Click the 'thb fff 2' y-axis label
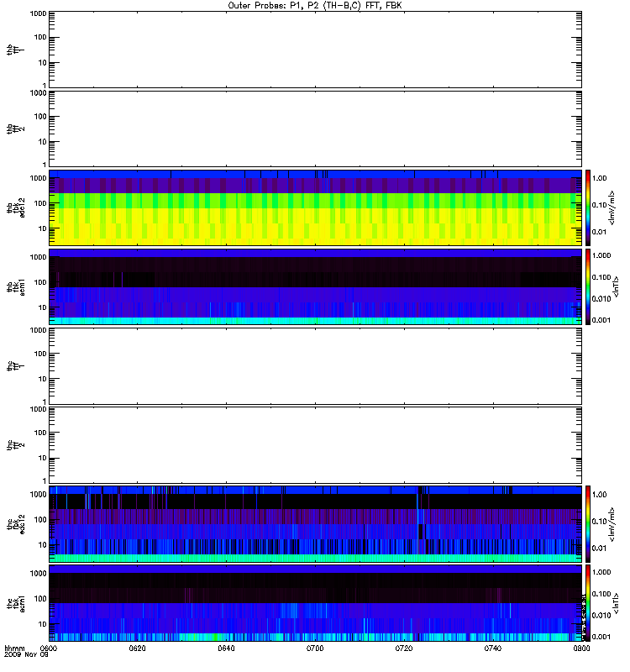This screenshot has width=630, height=672. (x=16, y=129)
